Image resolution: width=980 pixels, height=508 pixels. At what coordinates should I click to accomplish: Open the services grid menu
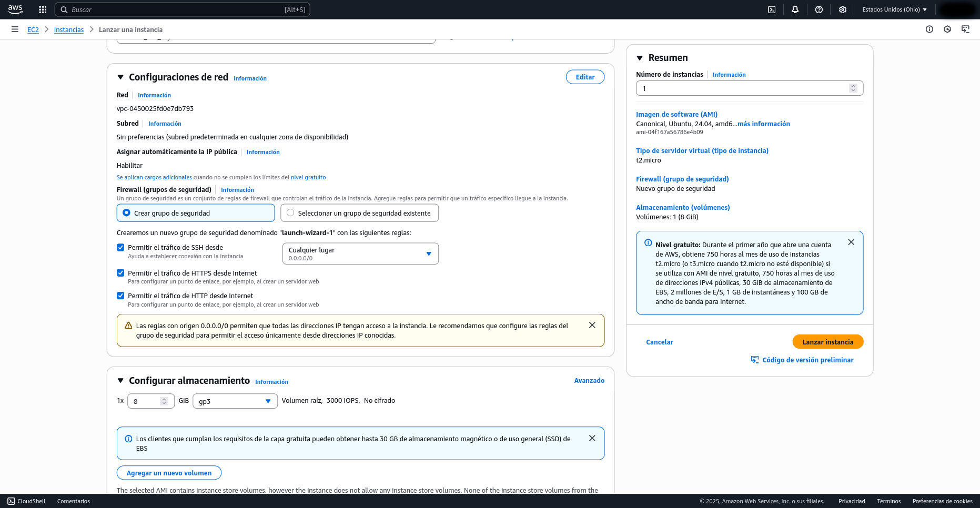coord(43,9)
